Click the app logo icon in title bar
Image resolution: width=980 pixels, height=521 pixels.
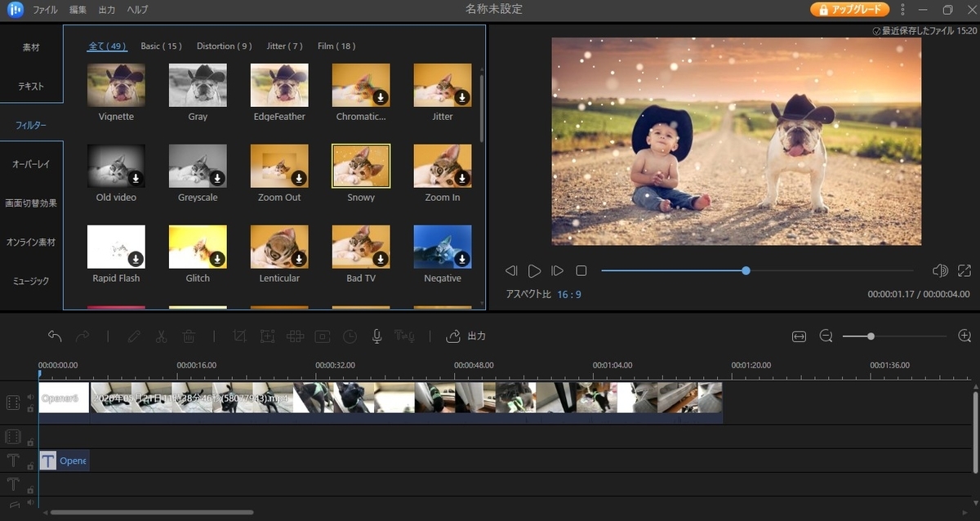click(16, 10)
